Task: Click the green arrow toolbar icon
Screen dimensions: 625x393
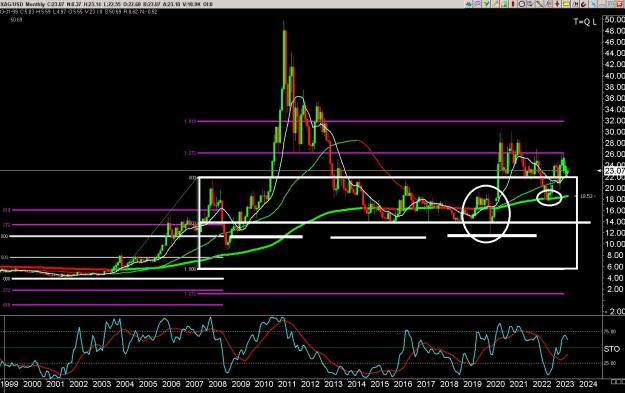Action: click(x=468, y=4)
